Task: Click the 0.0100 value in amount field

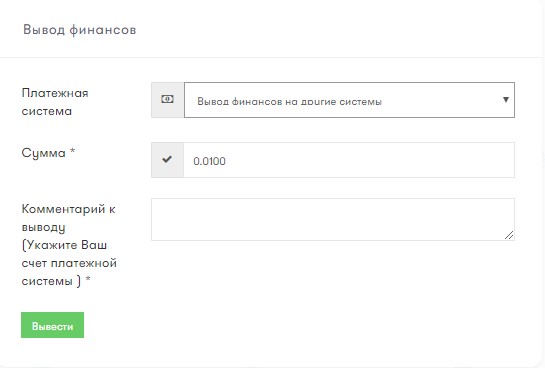Action: 209,161
